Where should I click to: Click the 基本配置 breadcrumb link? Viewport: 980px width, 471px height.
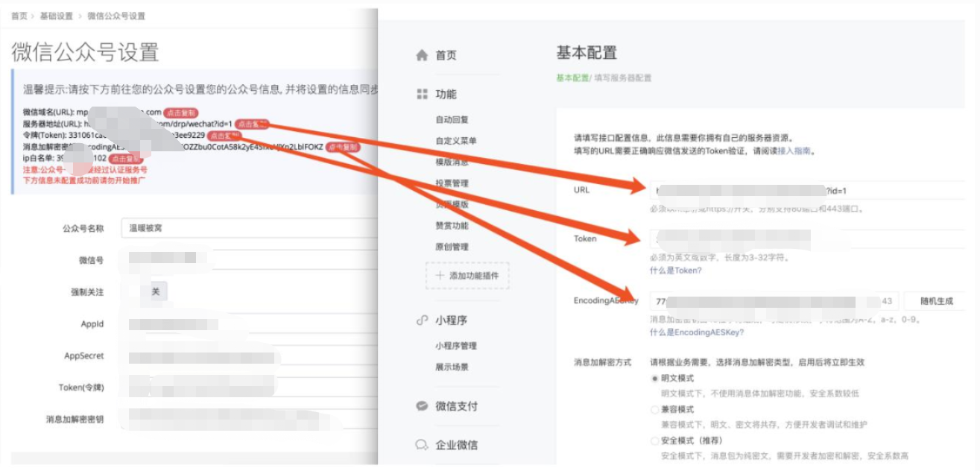click(572, 78)
